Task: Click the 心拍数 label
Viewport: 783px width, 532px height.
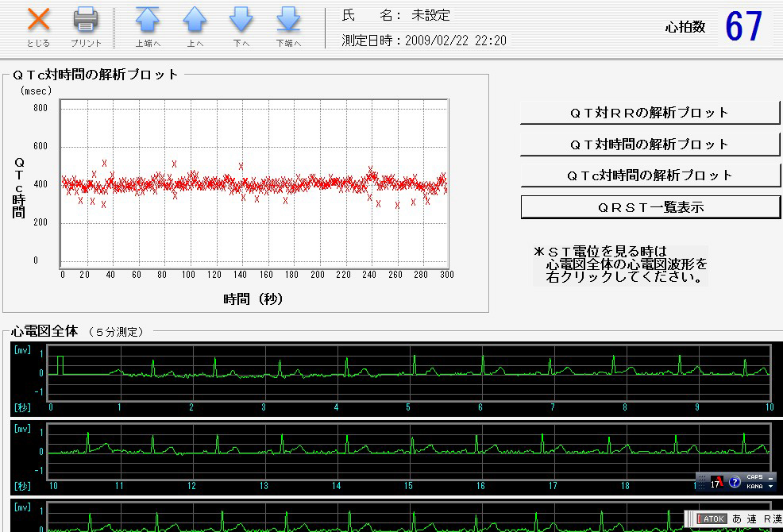Action: 685,27
